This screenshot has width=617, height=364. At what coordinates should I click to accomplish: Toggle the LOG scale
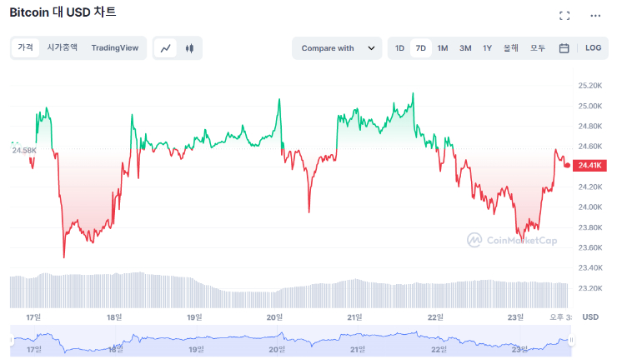(594, 48)
